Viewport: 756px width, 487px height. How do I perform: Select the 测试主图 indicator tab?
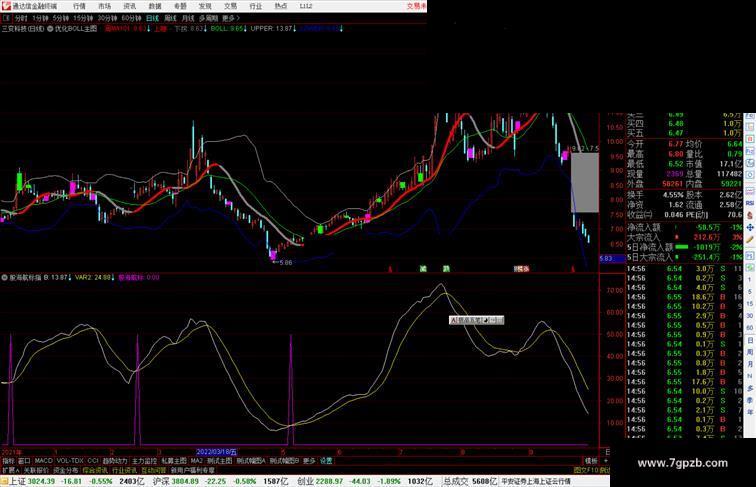pos(219,461)
